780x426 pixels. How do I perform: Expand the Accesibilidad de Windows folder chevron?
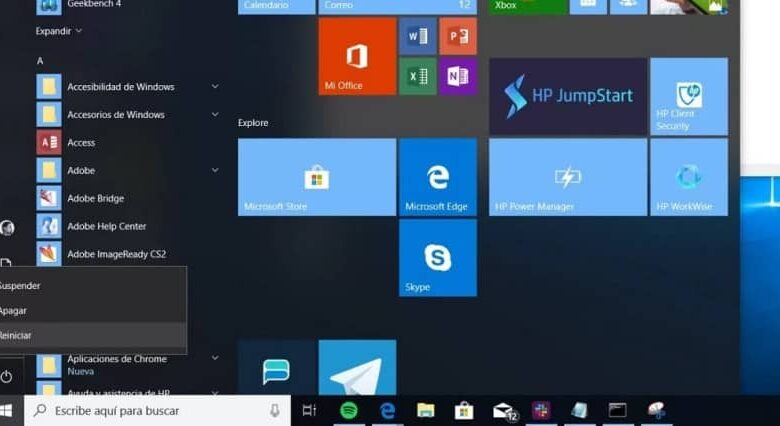215,87
